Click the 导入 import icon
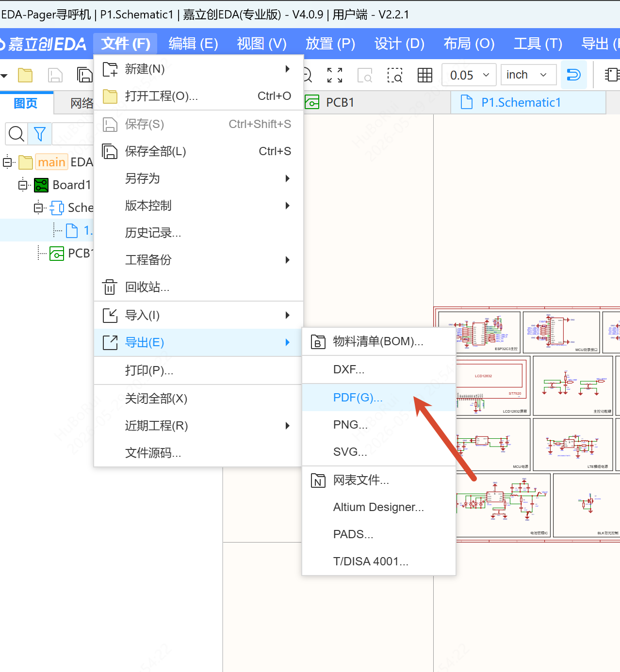The image size is (620, 672). (x=110, y=315)
